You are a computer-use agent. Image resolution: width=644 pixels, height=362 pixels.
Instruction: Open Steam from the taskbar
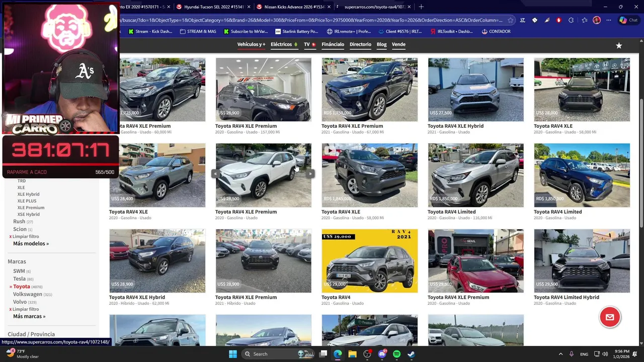point(411,354)
